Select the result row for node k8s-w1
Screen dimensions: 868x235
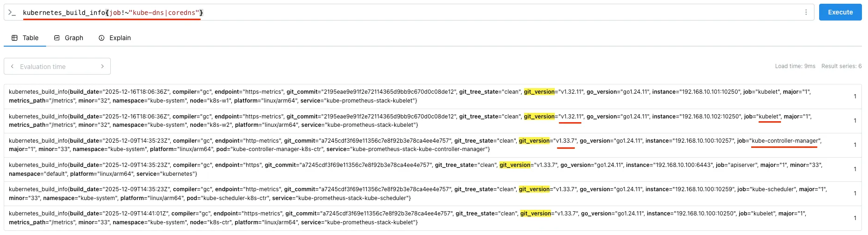433,97
